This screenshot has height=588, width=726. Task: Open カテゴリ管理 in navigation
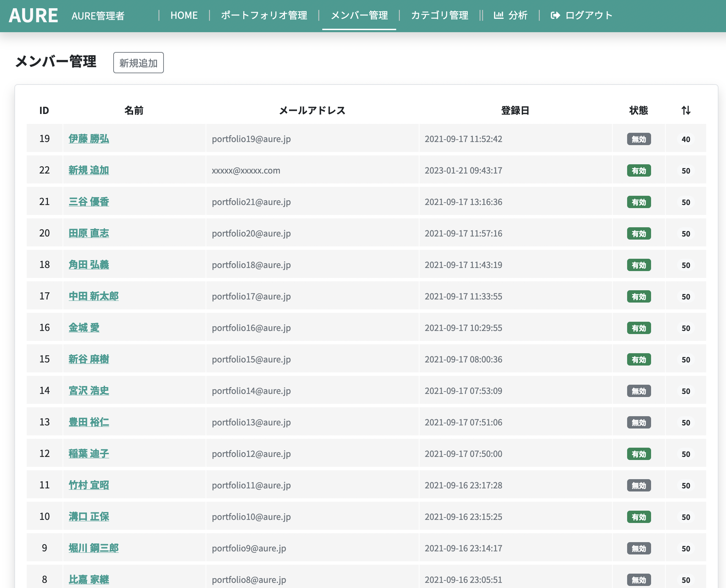pos(440,15)
